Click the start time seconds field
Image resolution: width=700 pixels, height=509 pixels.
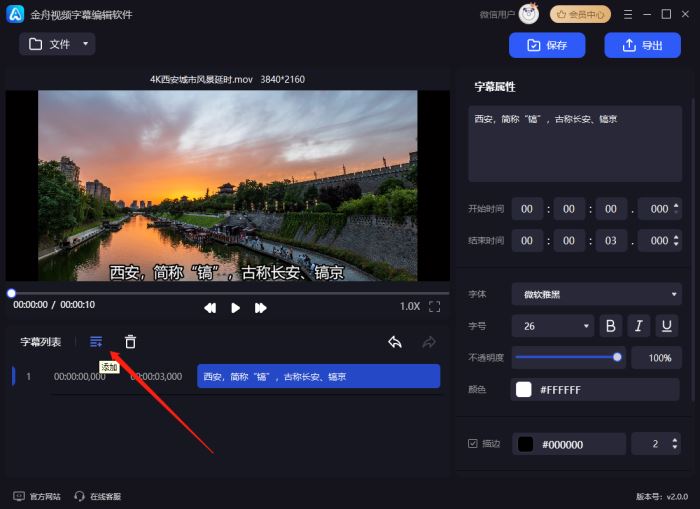pos(611,209)
